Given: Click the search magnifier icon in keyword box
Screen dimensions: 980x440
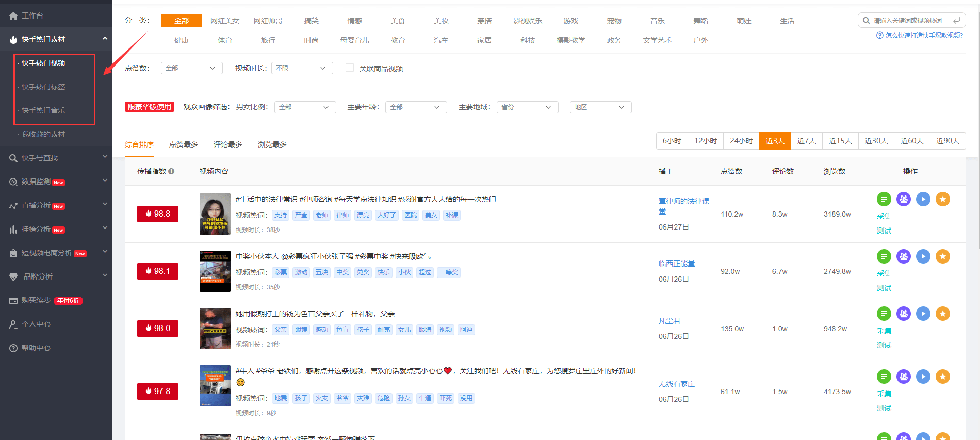Looking at the screenshot, I should coord(866,21).
